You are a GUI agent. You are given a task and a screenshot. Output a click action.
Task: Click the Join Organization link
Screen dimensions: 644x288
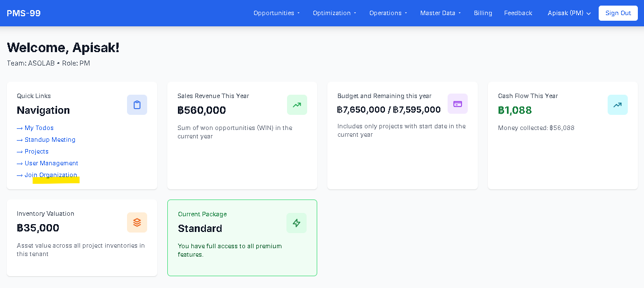tap(50, 175)
